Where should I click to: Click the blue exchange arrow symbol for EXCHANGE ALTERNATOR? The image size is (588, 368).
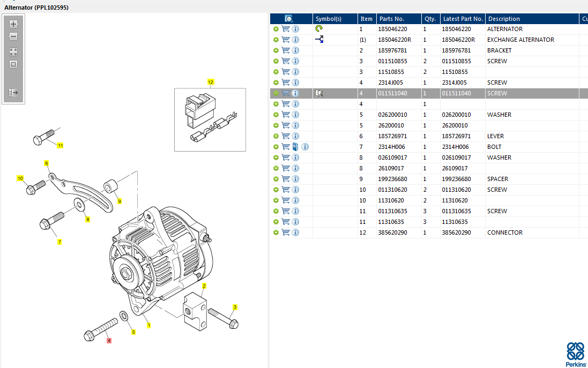tap(319, 39)
